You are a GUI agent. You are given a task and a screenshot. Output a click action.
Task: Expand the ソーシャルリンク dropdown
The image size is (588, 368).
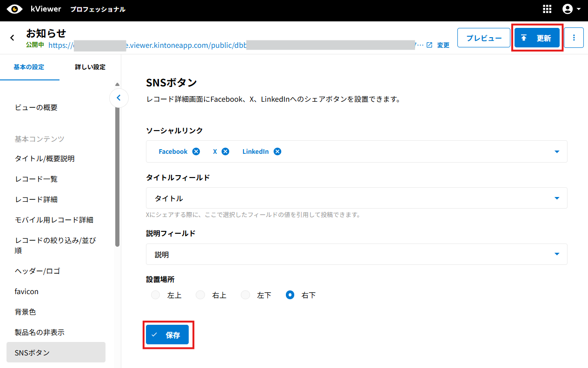[557, 151]
